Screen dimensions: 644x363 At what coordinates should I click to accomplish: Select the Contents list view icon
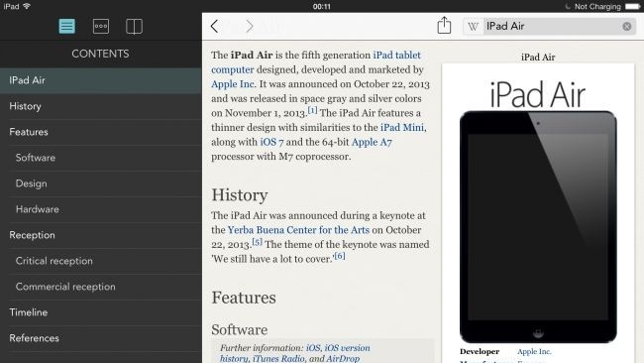(67, 27)
